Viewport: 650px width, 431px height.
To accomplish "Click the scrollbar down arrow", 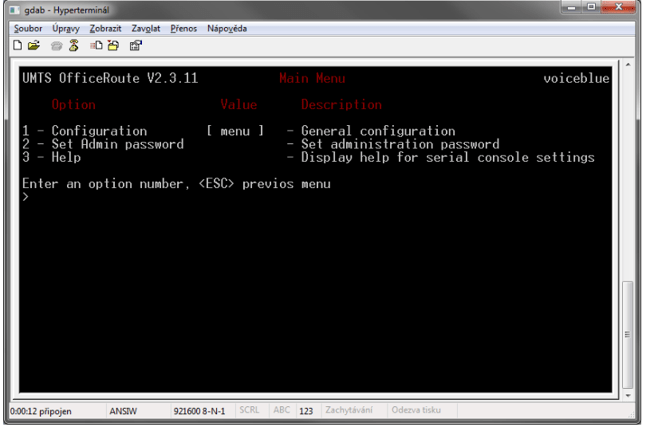I will 628,395.
